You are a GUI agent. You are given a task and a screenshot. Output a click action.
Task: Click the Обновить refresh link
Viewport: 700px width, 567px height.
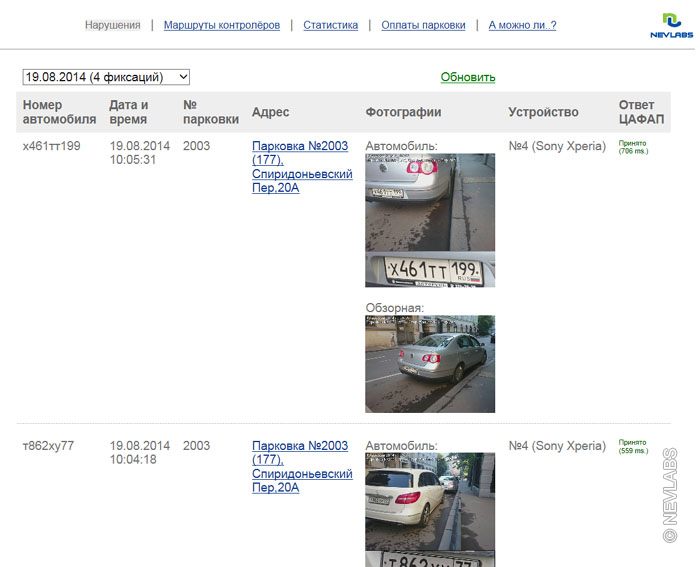point(468,77)
